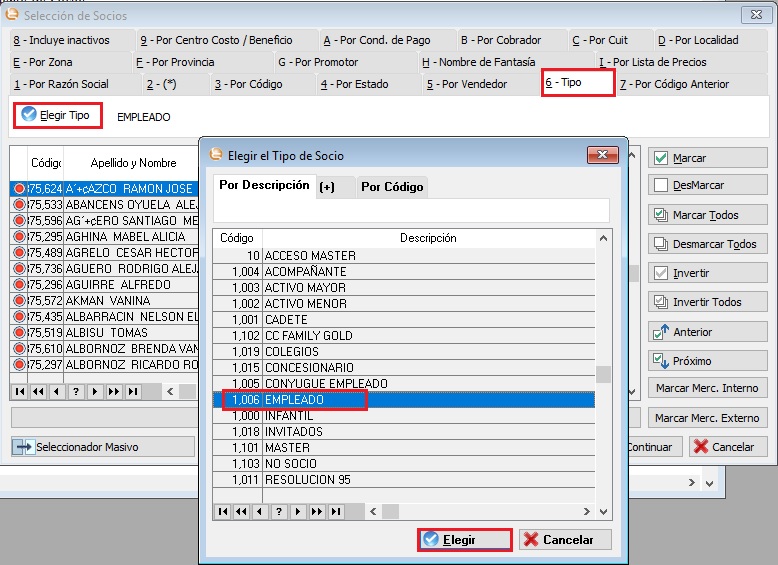This screenshot has height=565, width=778.
Task: Click the Marcar checkbox button
Action: [x=707, y=158]
